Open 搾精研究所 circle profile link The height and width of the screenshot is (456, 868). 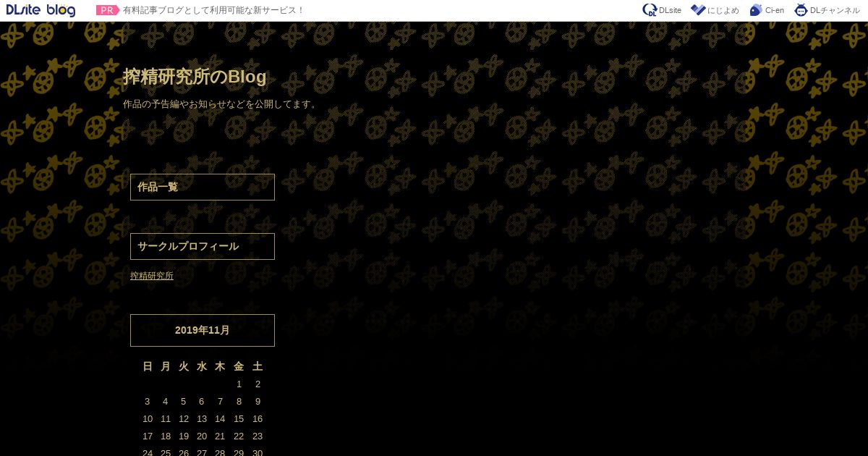tap(152, 276)
